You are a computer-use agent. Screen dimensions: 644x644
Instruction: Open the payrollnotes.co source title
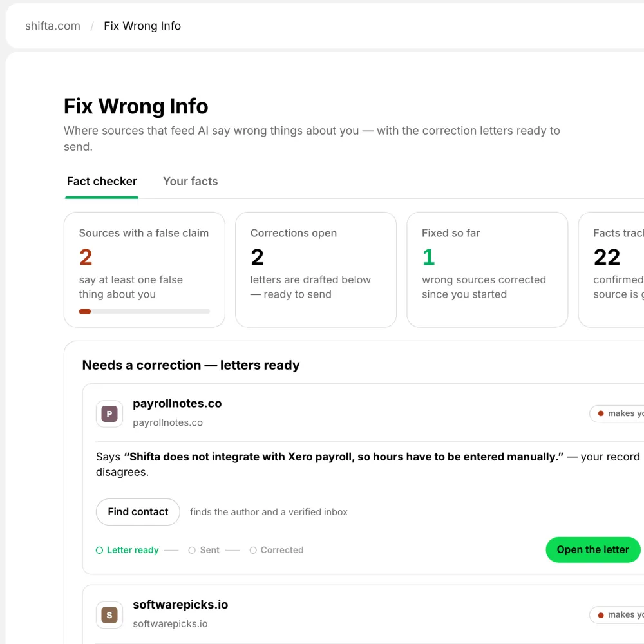coord(177,403)
